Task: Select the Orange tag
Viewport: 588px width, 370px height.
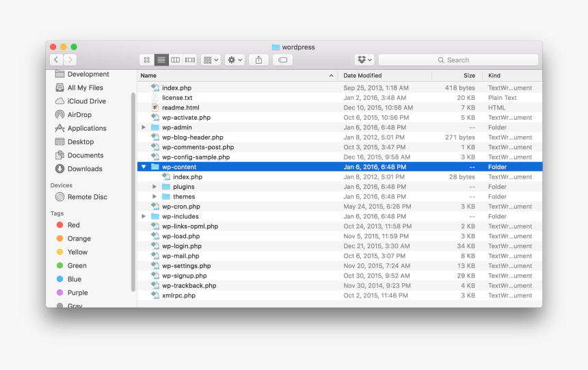Action: [x=74, y=238]
